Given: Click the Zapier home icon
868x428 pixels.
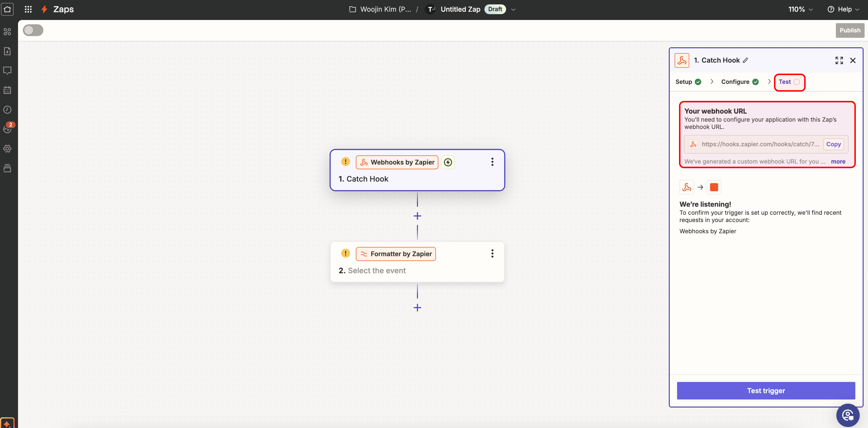Looking at the screenshot, I should pos(7,9).
